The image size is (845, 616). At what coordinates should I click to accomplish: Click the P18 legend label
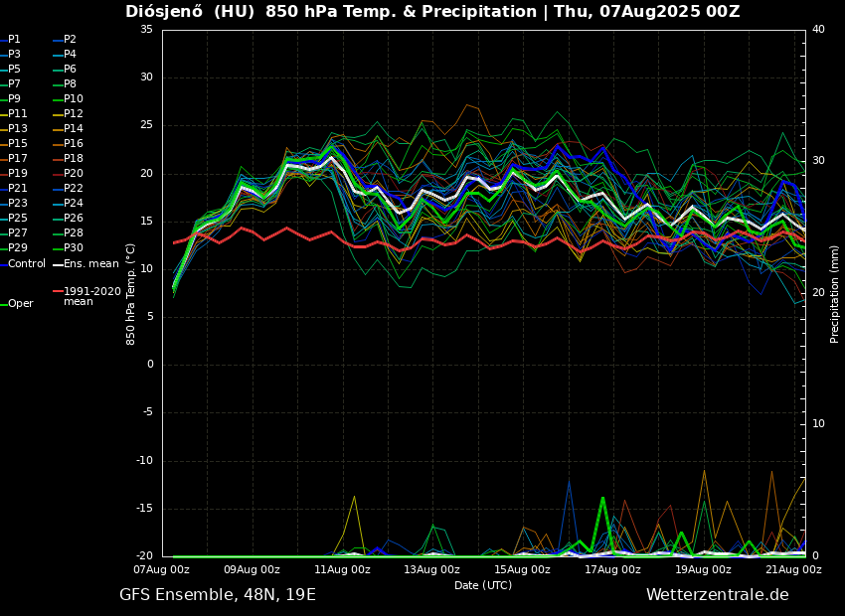coord(74,159)
